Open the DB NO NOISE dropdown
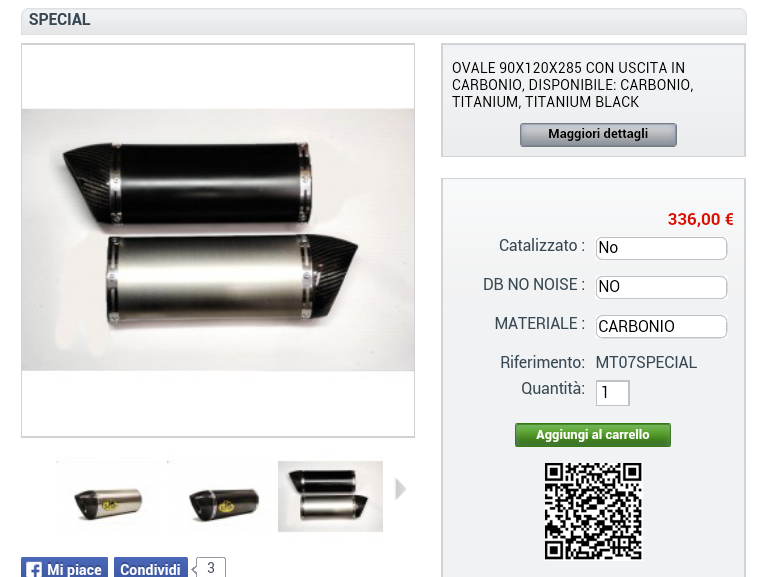The height and width of the screenshot is (577, 767). tap(661, 287)
